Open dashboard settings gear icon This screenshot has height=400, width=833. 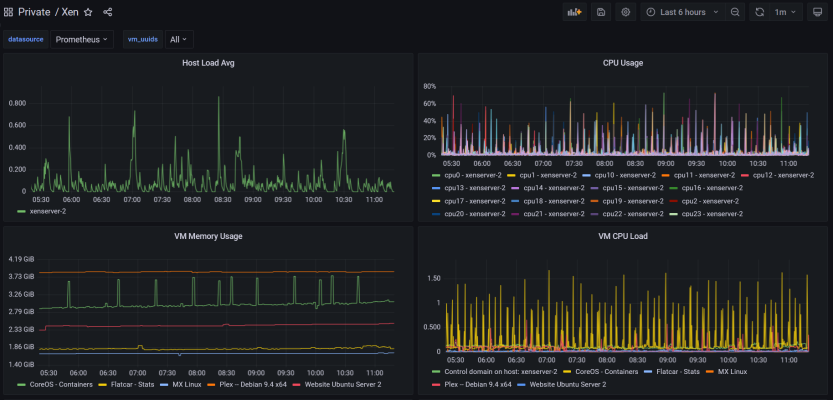click(625, 12)
